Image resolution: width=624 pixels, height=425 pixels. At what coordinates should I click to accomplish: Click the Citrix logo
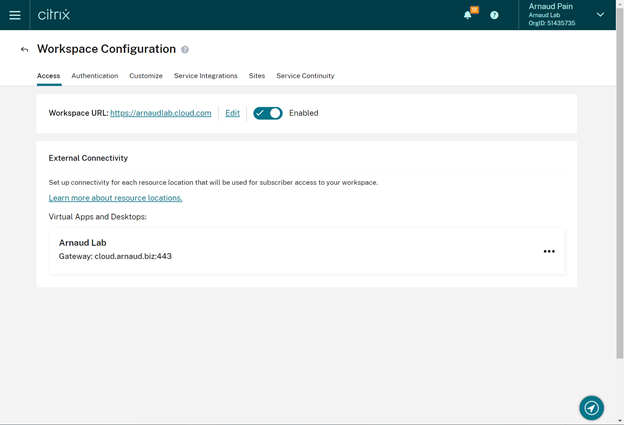point(54,15)
